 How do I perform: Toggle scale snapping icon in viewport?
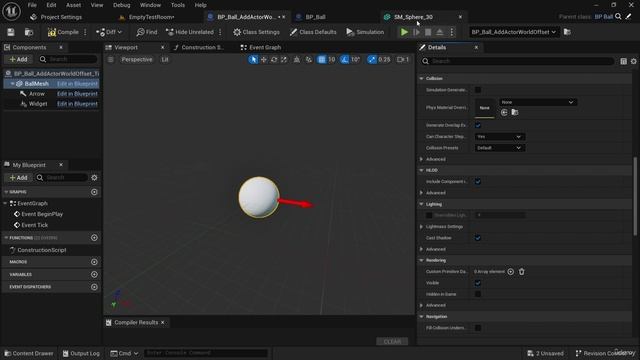pos(371,60)
